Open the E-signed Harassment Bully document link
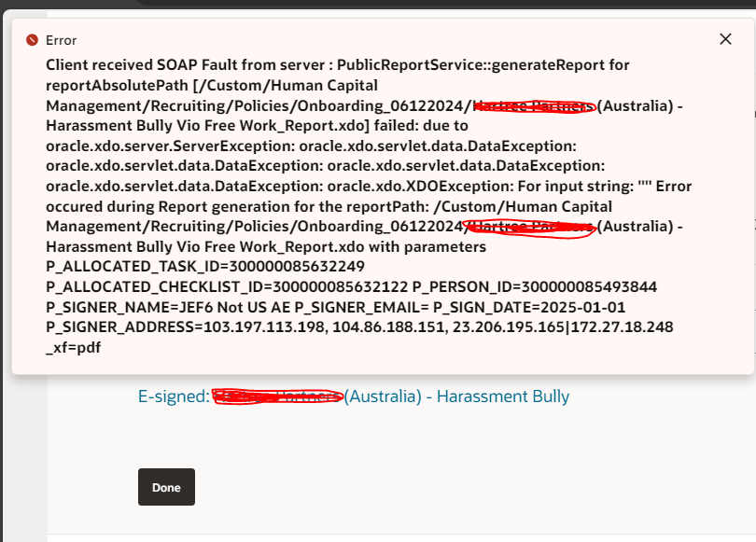 click(355, 396)
